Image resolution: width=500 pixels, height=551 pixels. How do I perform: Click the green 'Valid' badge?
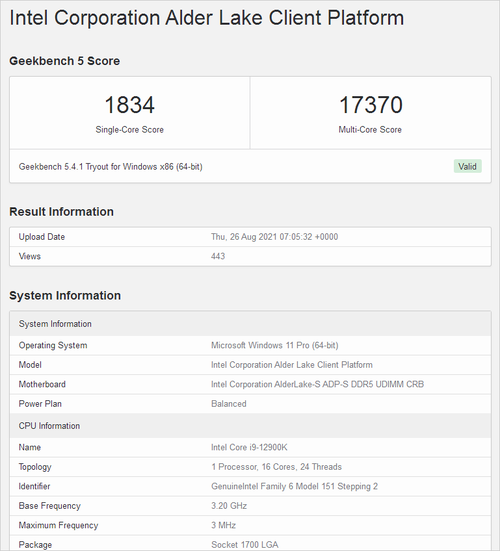pyautogui.click(x=467, y=166)
